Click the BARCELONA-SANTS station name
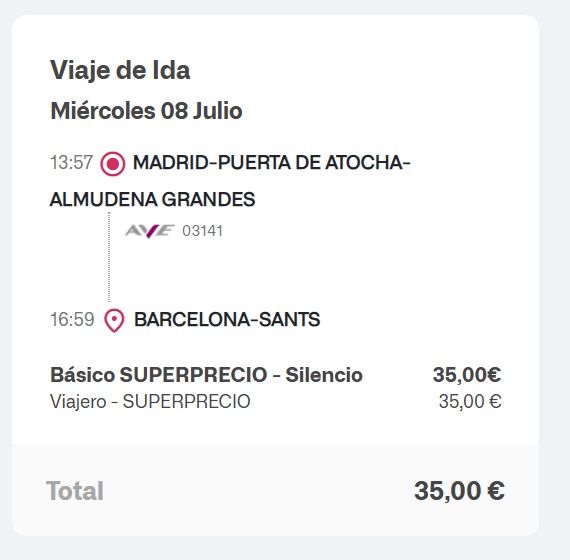Screen dimensions: 570x560 [x=227, y=320]
